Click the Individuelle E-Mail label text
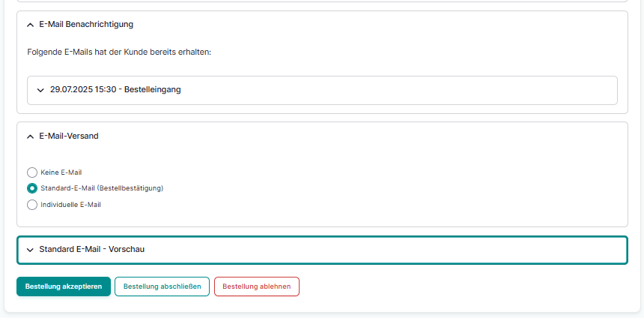The height and width of the screenshot is (318, 644). click(70, 204)
